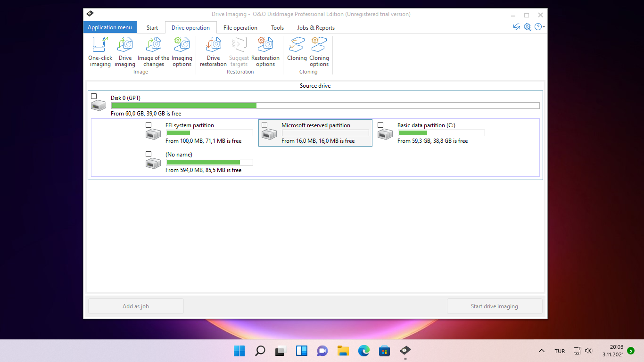The image size is (644, 362).
Task: Check the EFI system partition checkbox
Action: [149, 125]
